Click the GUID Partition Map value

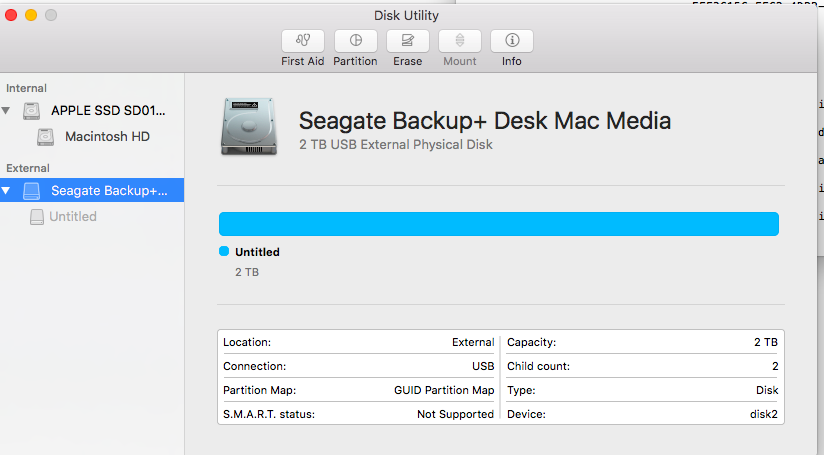coord(444,390)
